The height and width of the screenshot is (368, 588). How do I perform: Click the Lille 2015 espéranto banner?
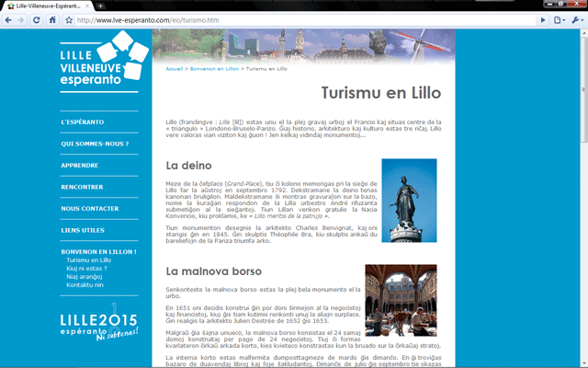tap(99, 322)
